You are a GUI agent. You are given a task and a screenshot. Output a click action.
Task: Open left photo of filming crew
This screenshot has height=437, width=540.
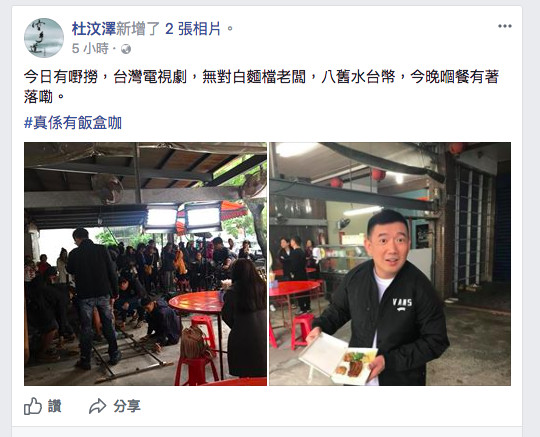tap(145, 264)
